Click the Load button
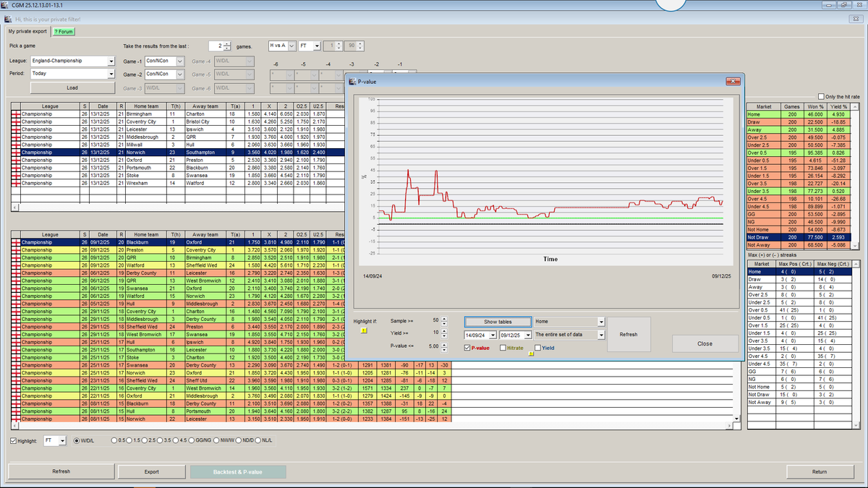The height and width of the screenshot is (488, 868). point(72,87)
